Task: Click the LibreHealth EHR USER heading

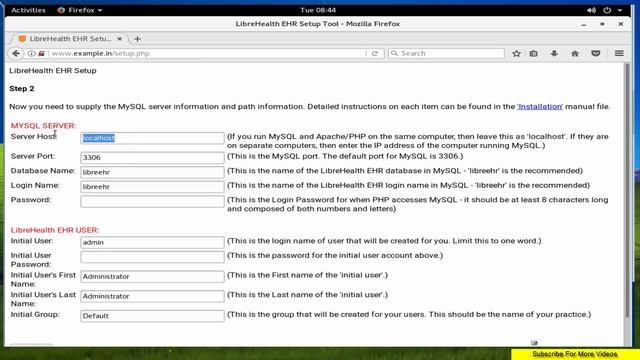Action: pyautogui.click(x=55, y=230)
